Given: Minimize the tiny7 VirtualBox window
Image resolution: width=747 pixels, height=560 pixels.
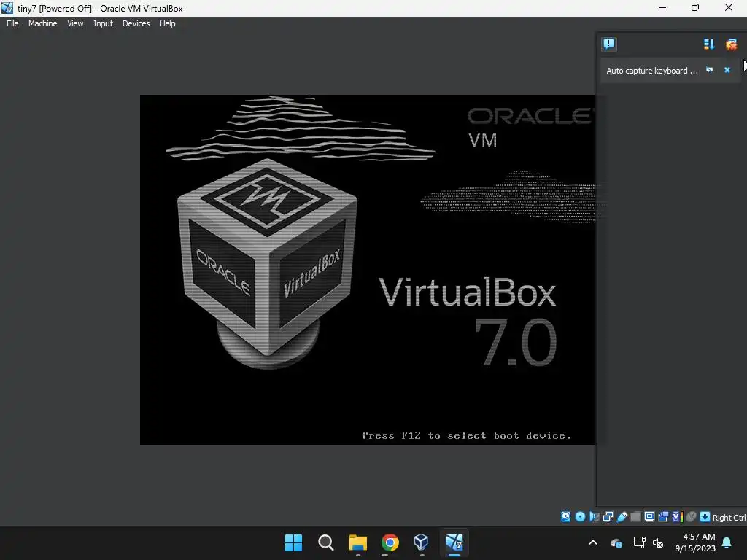Looking at the screenshot, I should [662, 8].
